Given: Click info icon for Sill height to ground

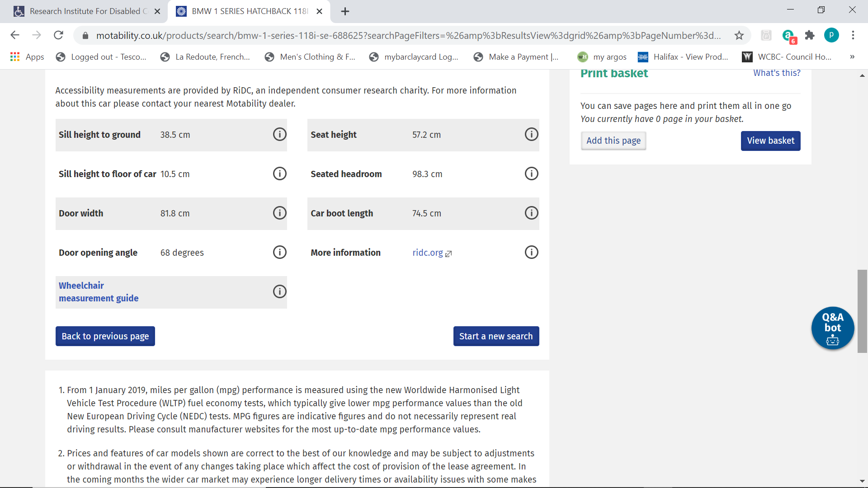Looking at the screenshot, I should coord(279,134).
